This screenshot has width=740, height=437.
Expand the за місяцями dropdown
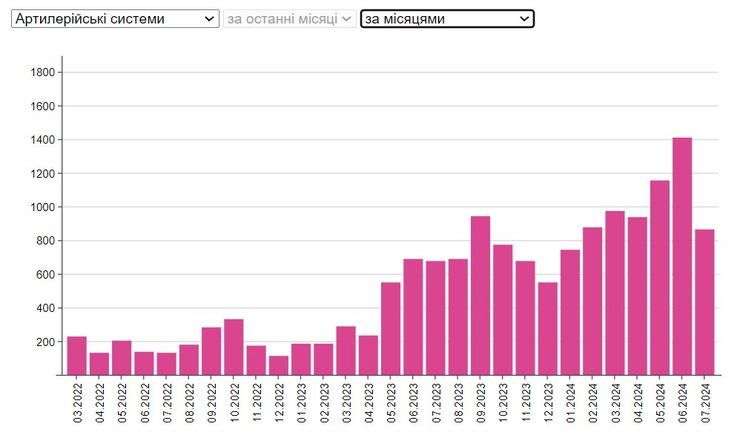click(x=447, y=19)
